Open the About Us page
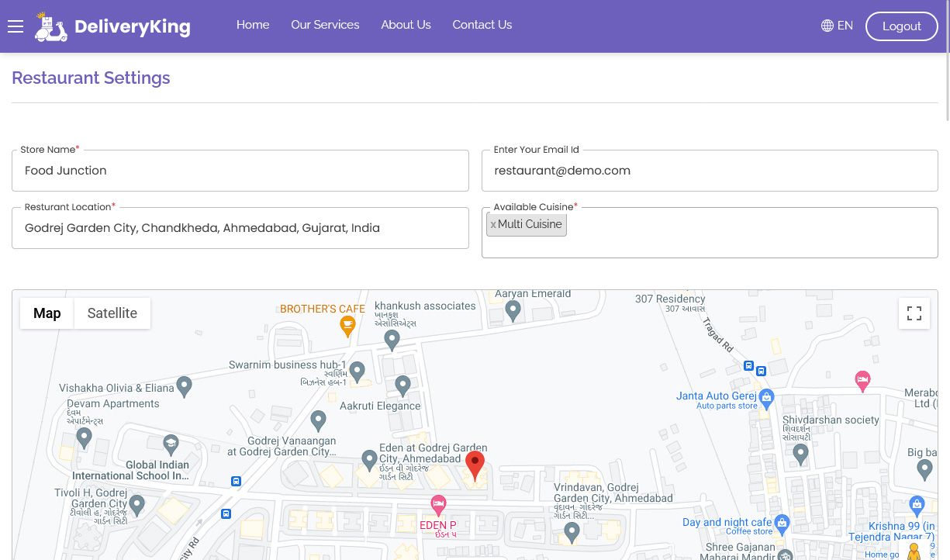 pyautogui.click(x=406, y=25)
